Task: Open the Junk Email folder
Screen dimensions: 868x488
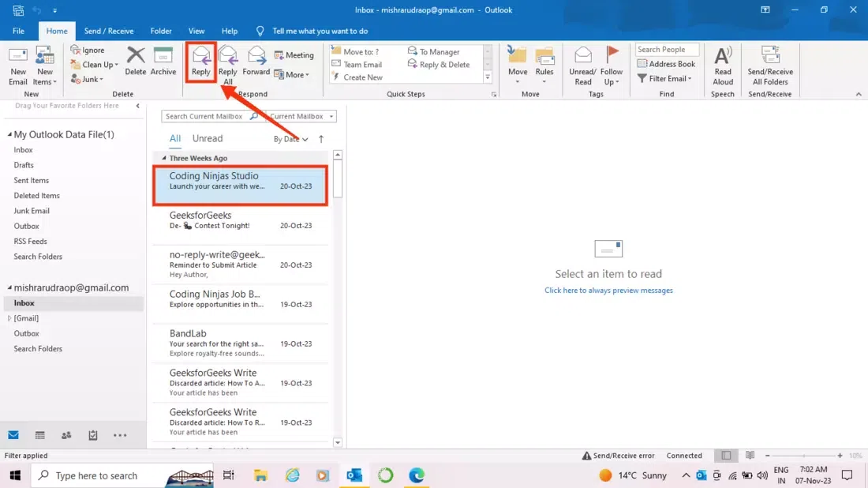Action: (x=32, y=211)
